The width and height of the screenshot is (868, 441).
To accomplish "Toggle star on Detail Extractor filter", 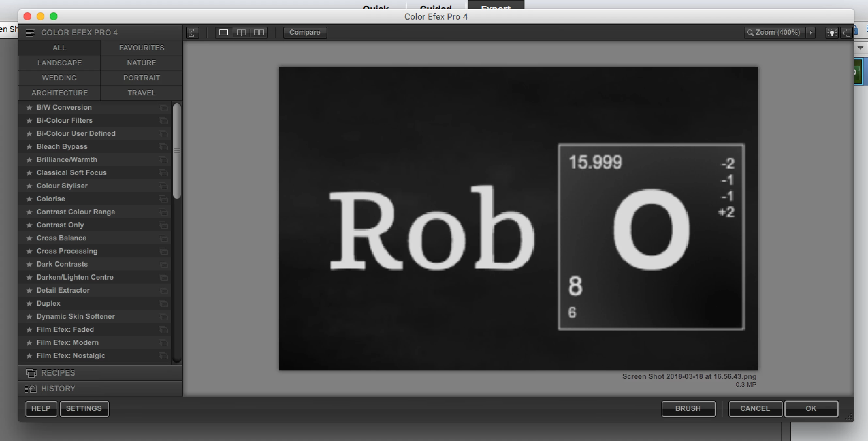I will [29, 290].
